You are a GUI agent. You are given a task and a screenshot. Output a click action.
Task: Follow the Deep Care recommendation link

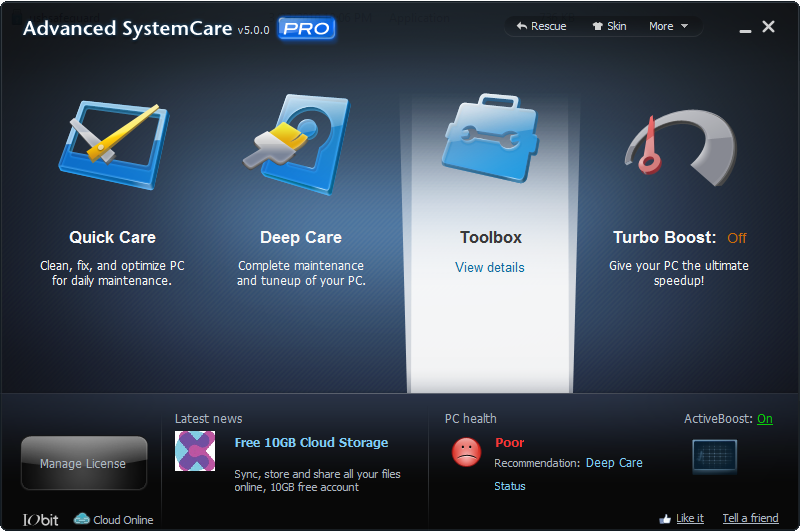pyautogui.click(x=614, y=463)
